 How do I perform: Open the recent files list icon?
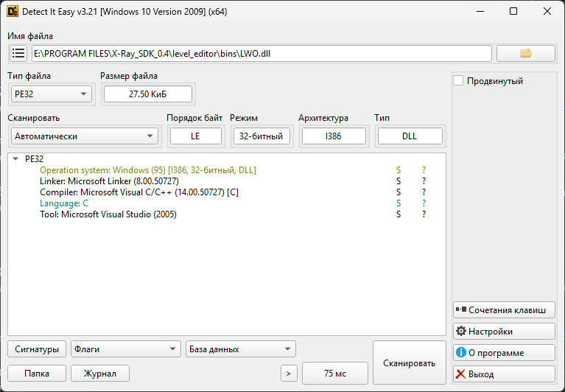tap(18, 53)
